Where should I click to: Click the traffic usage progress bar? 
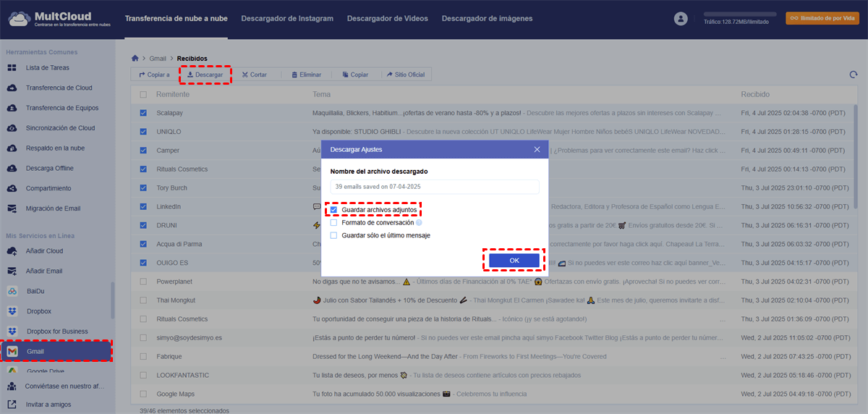(740, 14)
